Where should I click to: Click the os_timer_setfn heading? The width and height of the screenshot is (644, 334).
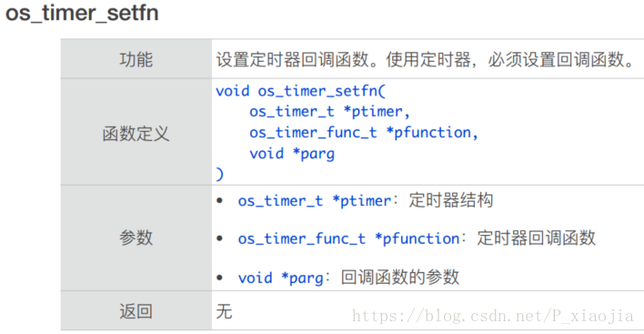click(x=82, y=13)
